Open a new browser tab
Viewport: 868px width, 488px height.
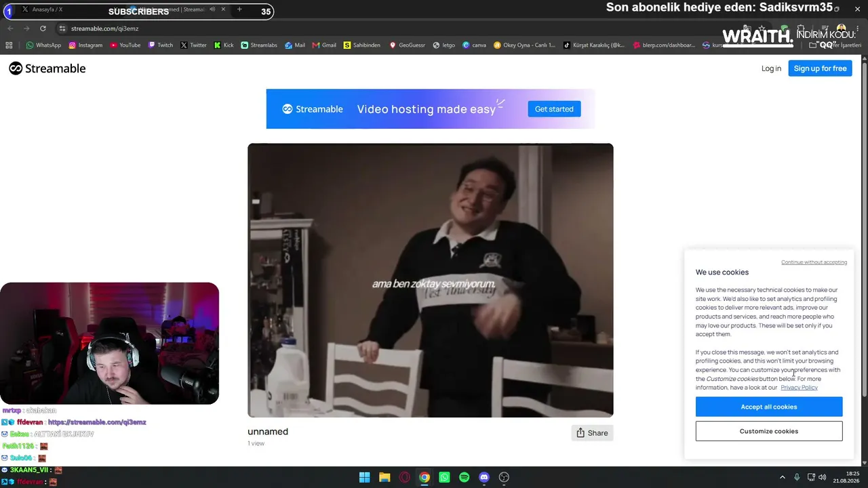239,9
